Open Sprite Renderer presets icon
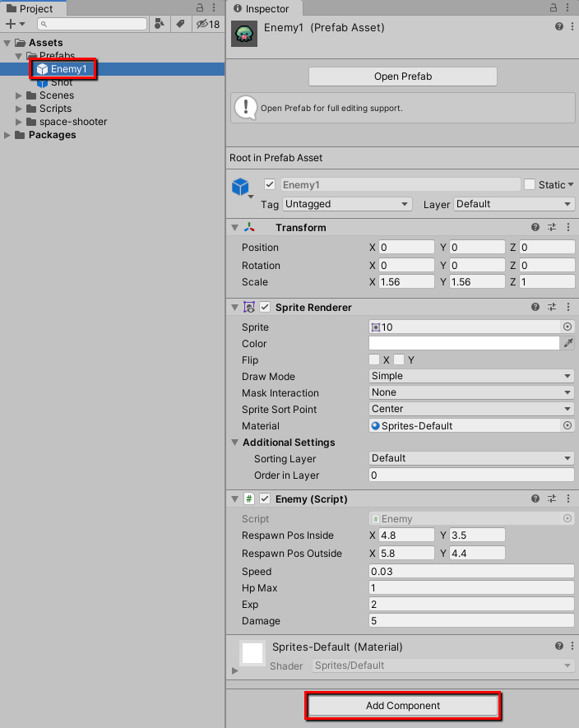579x728 pixels. pos(552,308)
